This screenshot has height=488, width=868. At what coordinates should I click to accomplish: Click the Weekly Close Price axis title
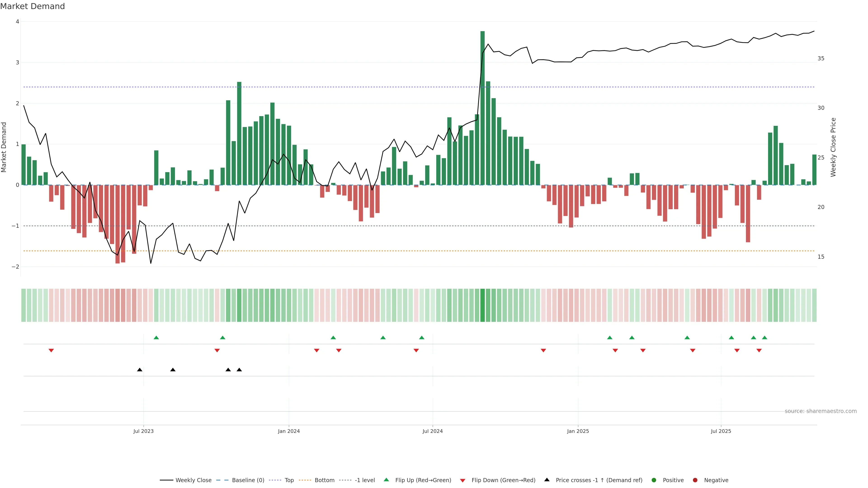(x=833, y=147)
